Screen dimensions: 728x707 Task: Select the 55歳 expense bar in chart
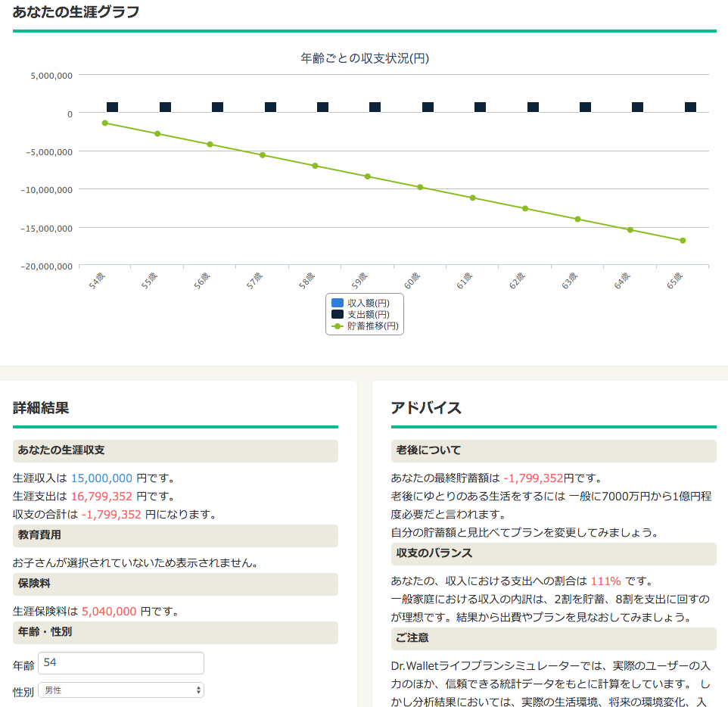[165, 107]
